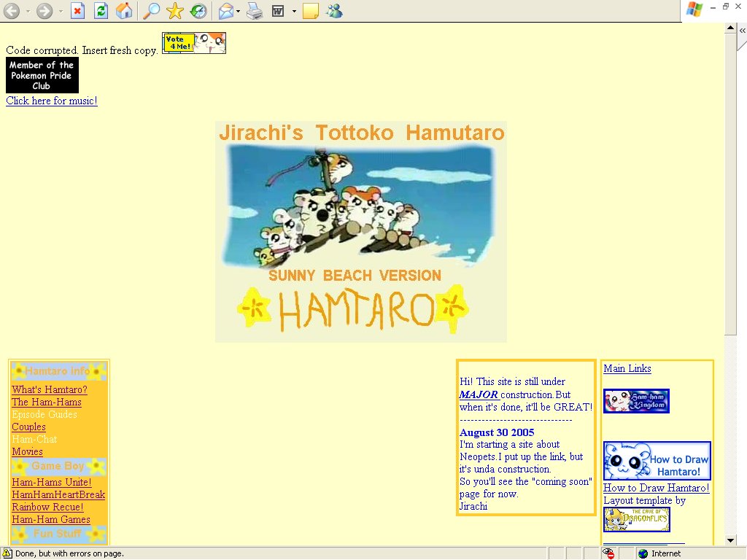Open the 'What's Hamtaro?' link

pyautogui.click(x=50, y=389)
